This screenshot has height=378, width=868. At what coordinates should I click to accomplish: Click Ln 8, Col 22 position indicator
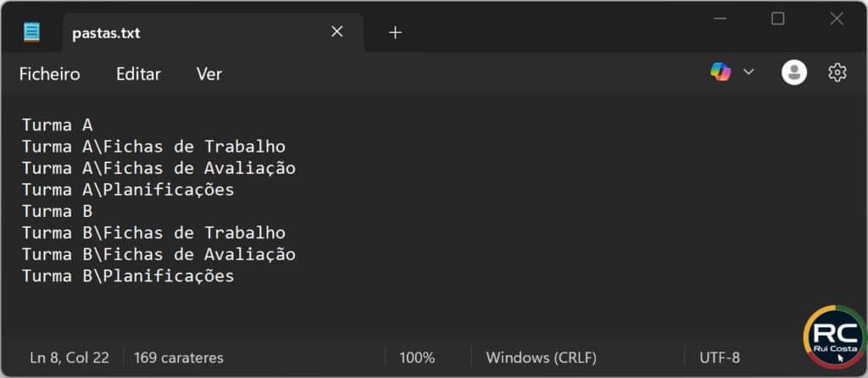70,358
